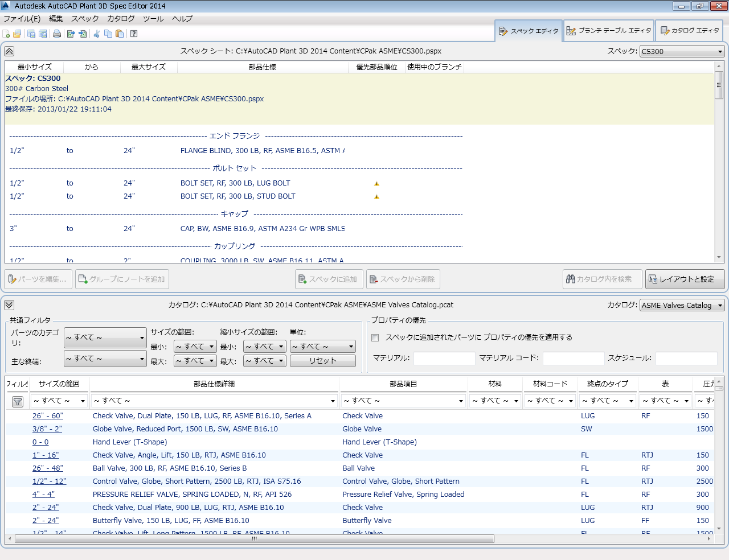The height and width of the screenshot is (560, 729).
Task: Collapse the catalog panel with chevron icon
Action: pos(9,305)
